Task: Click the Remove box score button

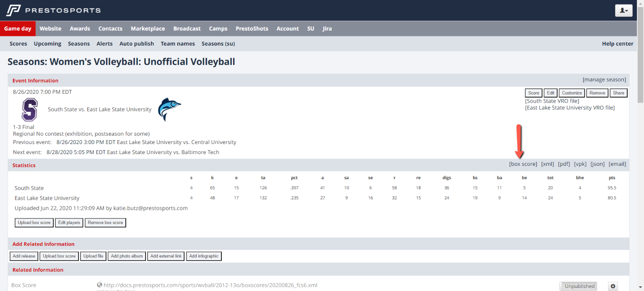Action: click(x=105, y=223)
